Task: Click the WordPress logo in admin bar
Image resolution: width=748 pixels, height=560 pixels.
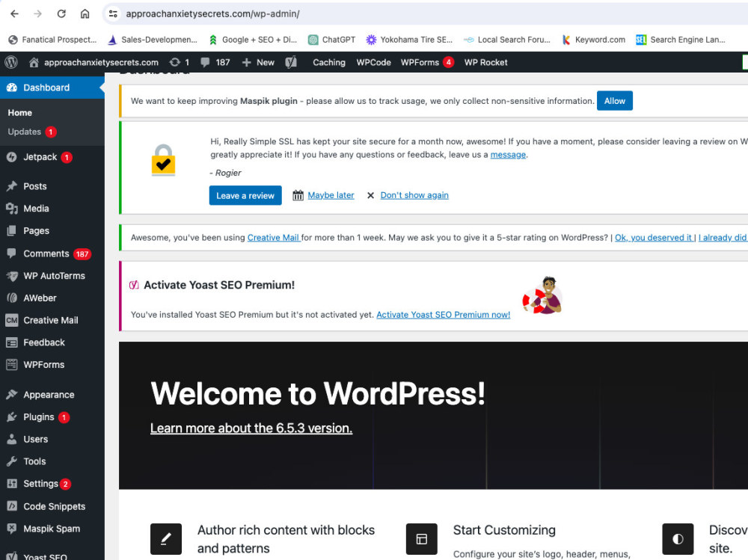Action: [x=11, y=62]
